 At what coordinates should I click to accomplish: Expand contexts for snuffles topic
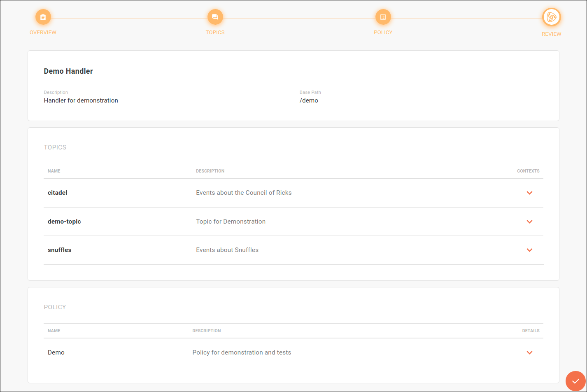pos(529,250)
